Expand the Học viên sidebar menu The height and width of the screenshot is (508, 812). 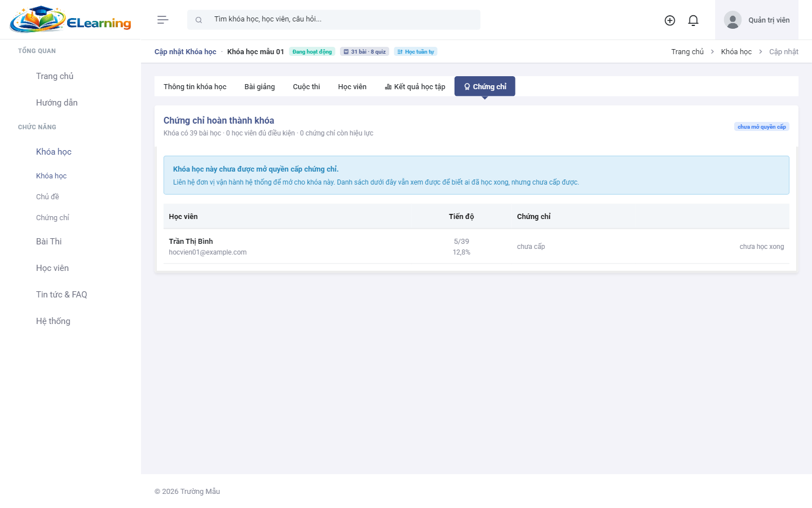(x=52, y=268)
